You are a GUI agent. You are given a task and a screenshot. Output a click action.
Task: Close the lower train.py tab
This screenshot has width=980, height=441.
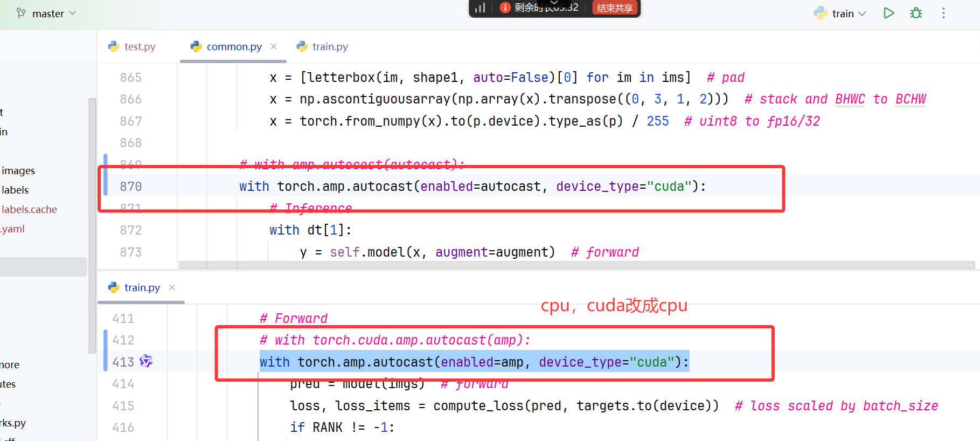click(172, 287)
